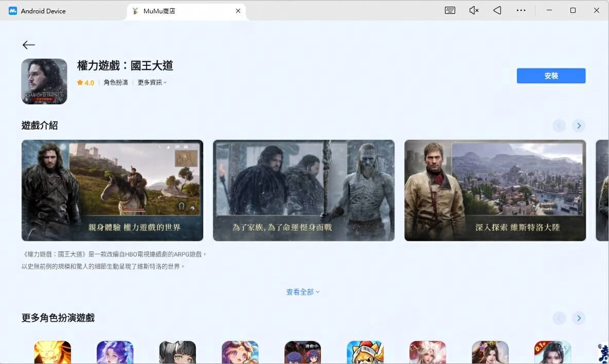Open the white-haired woman on red game icon
This screenshot has height=364, width=609.
coord(427,352)
